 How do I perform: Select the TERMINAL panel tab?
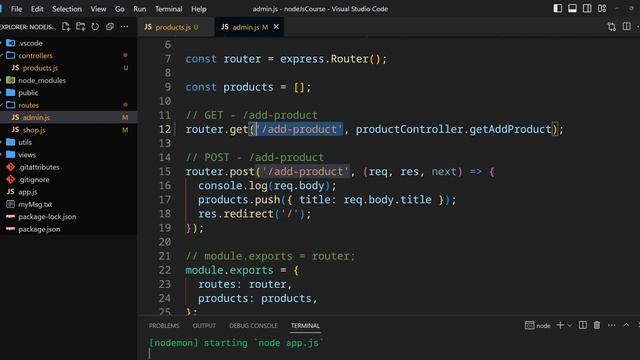pyautogui.click(x=305, y=325)
